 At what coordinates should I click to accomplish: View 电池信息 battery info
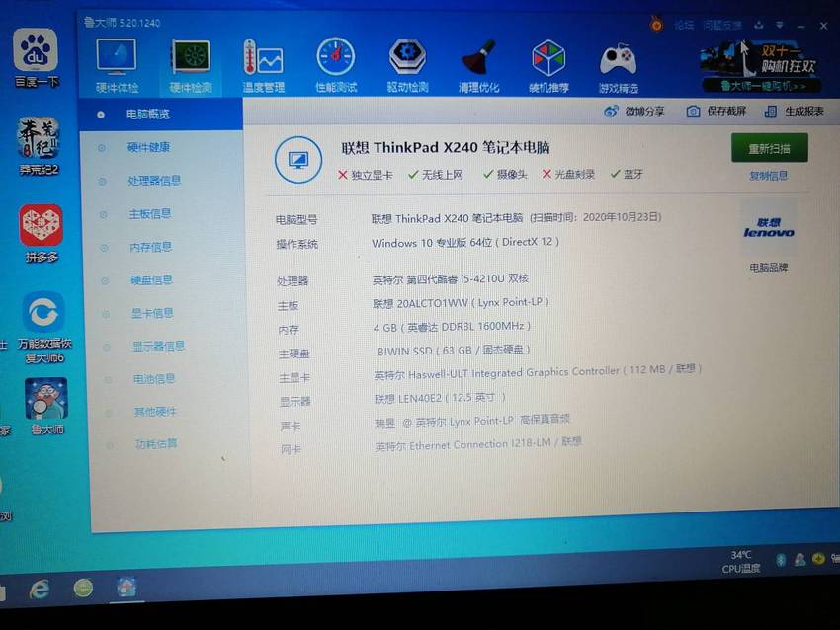(154, 379)
